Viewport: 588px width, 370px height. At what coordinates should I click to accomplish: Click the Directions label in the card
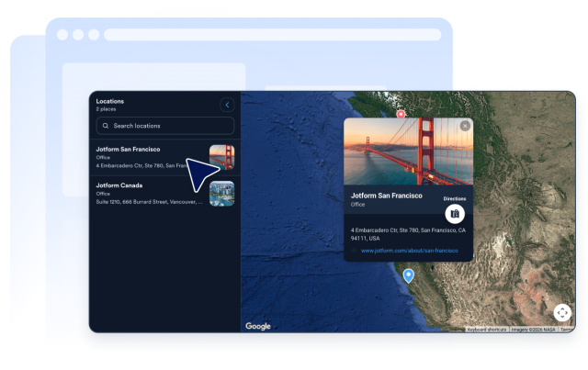coord(455,198)
